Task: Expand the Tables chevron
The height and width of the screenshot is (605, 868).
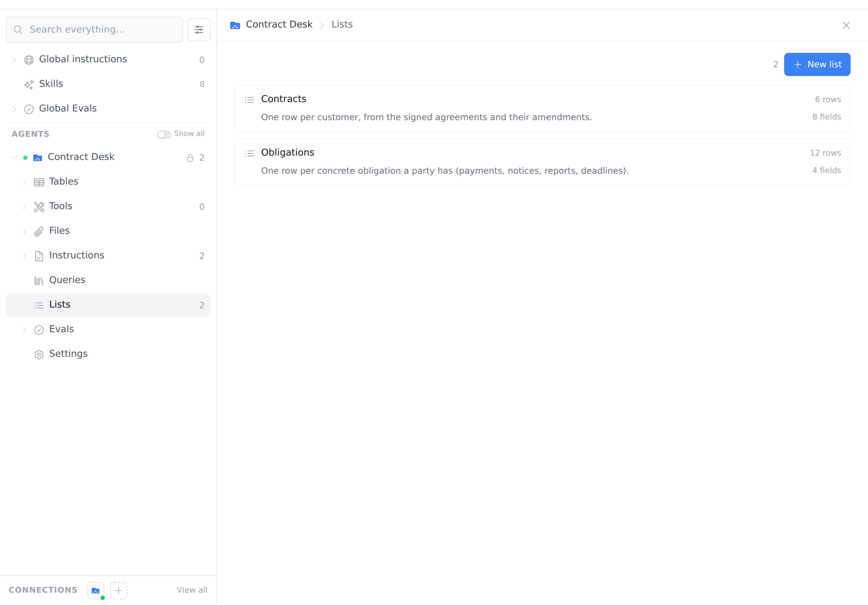Action: (25, 182)
